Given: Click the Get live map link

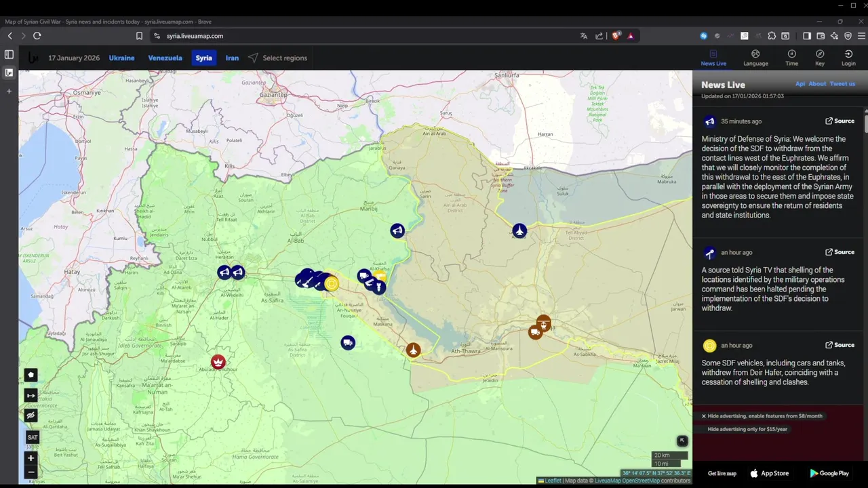Looking at the screenshot, I should click(722, 474).
